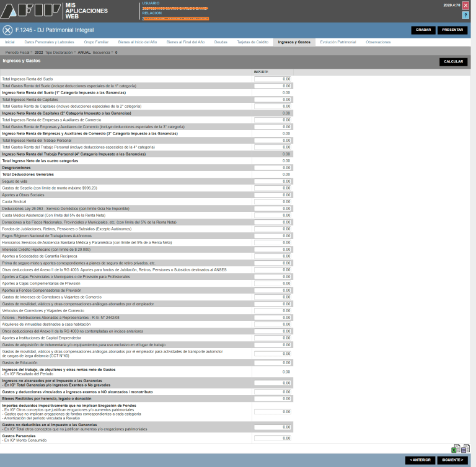
Task: Open help via the blue question mark icon
Action: point(465,15)
